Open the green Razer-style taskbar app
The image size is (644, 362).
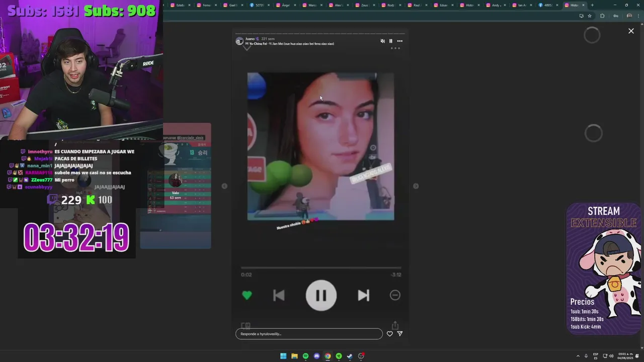(x=339, y=356)
